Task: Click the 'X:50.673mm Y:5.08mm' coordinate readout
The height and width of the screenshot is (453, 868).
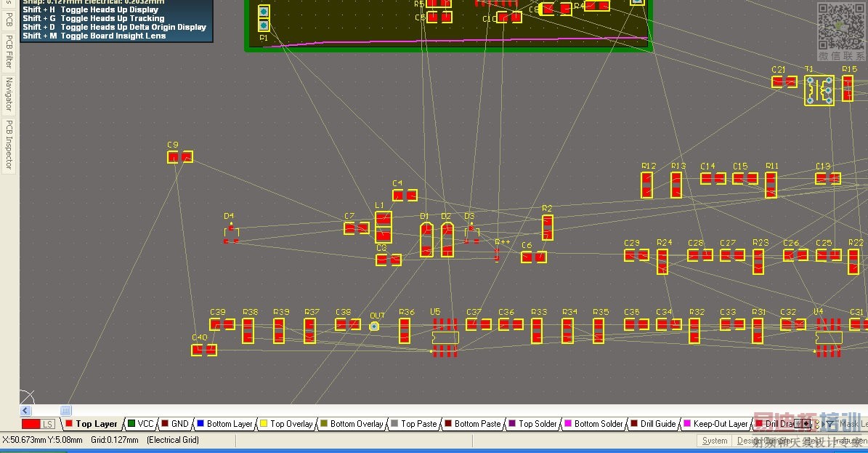Action: [x=43, y=440]
